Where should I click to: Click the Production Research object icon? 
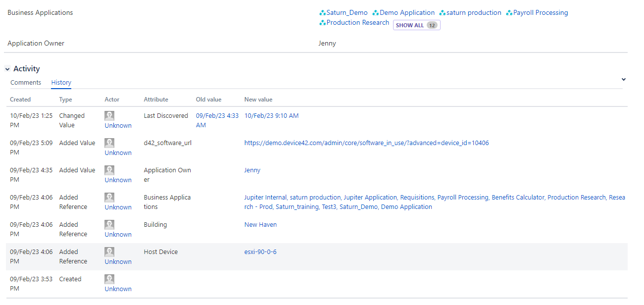pyautogui.click(x=322, y=23)
